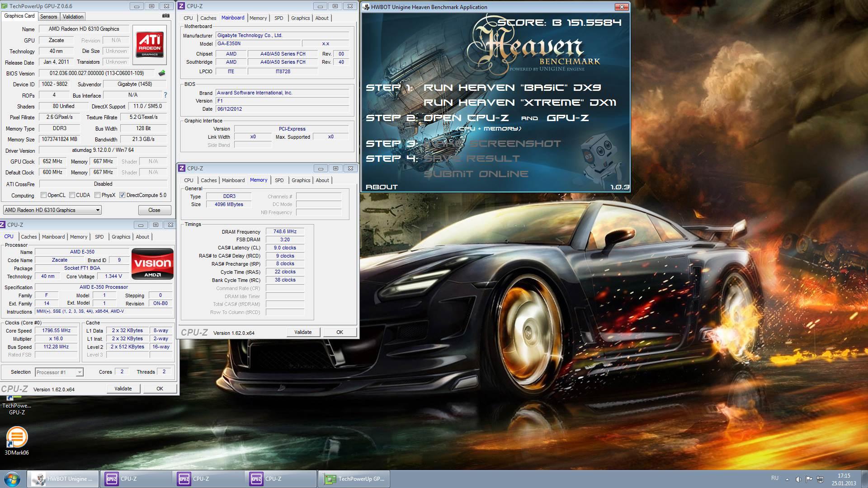Open AMD Radeon HD 6310 card dropdown
The image size is (868, 488).
(52, 210)
